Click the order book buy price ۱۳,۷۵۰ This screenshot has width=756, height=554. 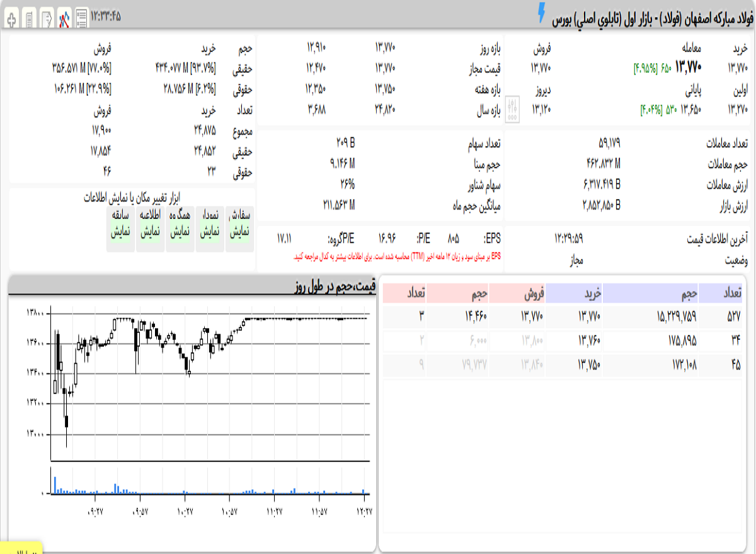coord(590,365)
